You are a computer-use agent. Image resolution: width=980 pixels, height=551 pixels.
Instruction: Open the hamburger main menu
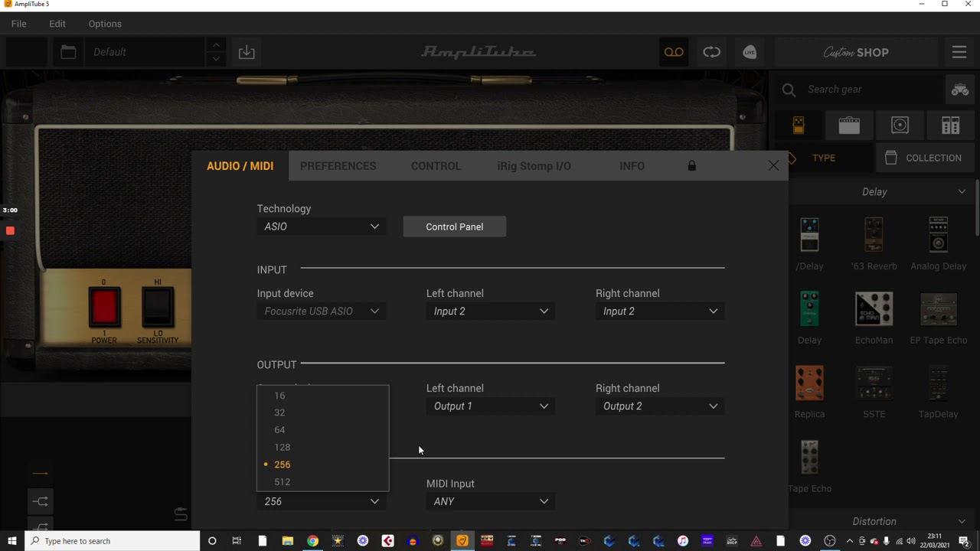pyautogui.click(x=959, y=52)
